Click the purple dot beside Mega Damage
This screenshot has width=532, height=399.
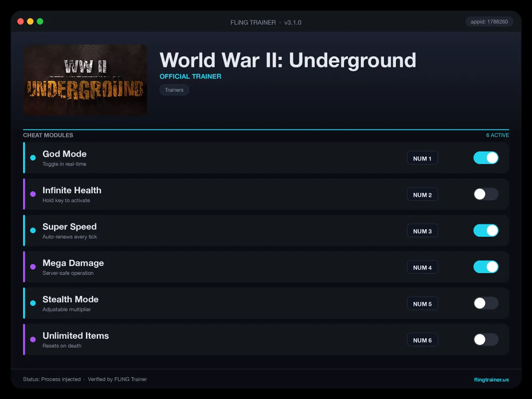coord(33,267)
